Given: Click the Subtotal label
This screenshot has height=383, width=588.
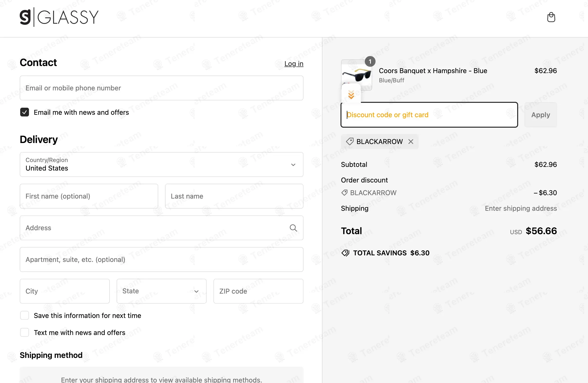Looking at the screenshot, I should 354,164.
